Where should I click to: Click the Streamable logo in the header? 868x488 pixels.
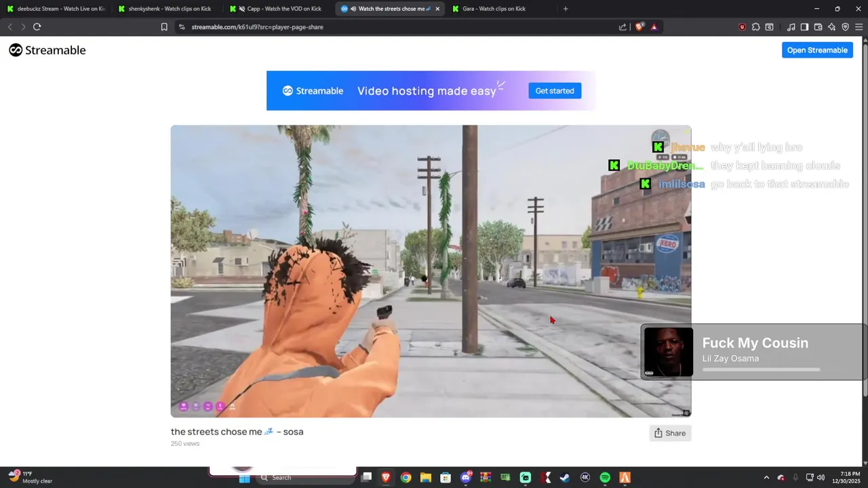(47, 50)
